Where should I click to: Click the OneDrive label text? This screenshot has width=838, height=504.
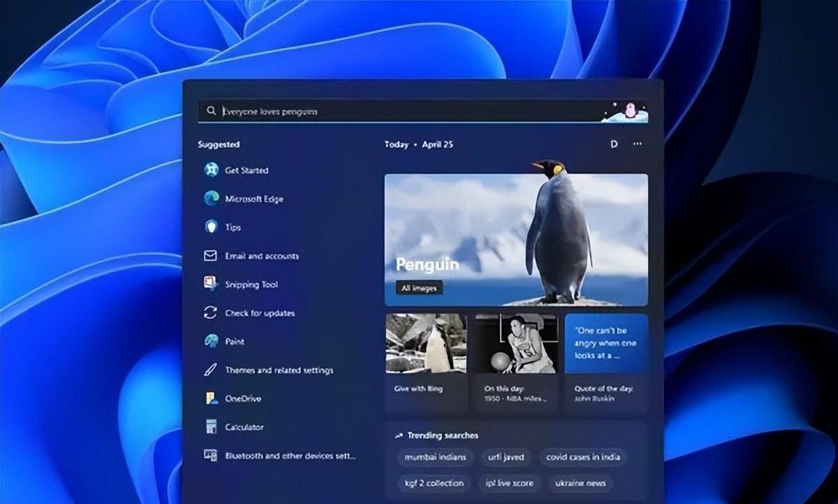pyautogui.click(x=244, y=399)
